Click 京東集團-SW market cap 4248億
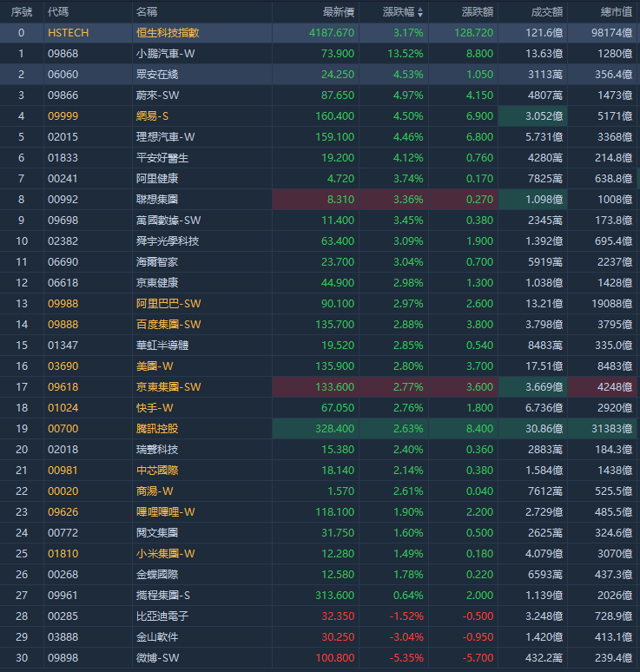Viewport: 640px width, 672px height. [x=615, y=387]
